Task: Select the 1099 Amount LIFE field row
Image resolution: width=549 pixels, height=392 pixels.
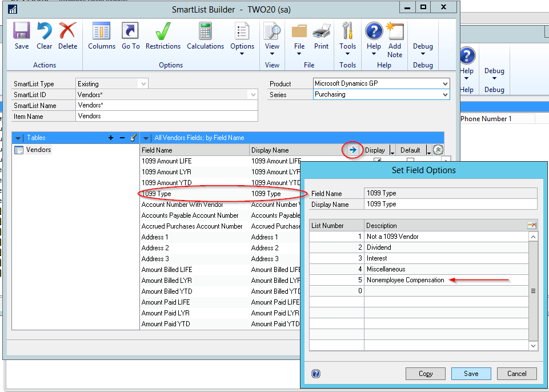Action: coord(221,161)
